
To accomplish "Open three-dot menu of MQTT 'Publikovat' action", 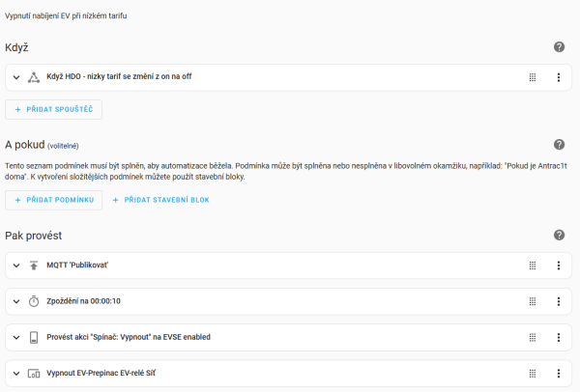I will 559,266.
